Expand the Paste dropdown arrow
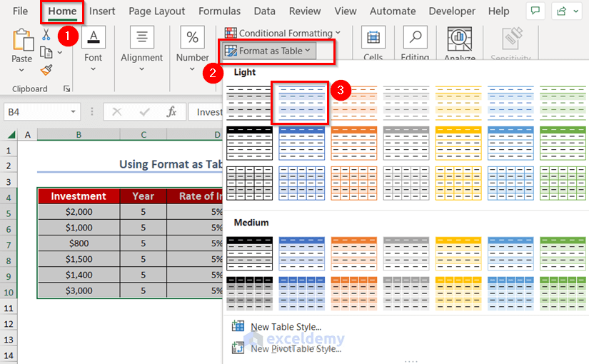 point(21,70)
